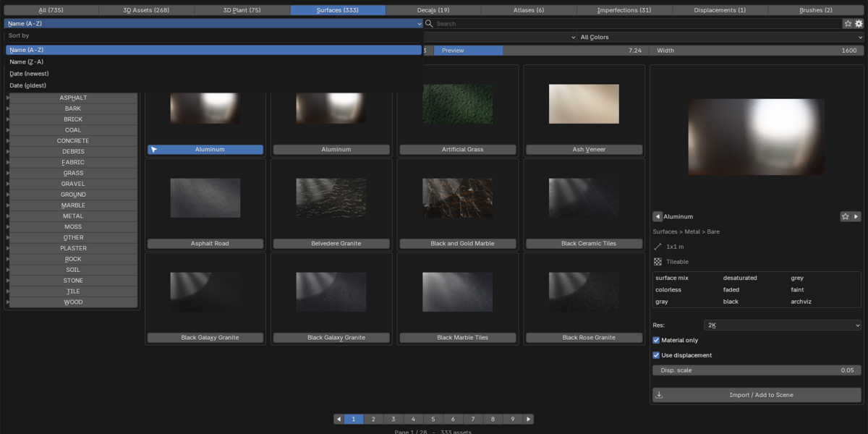The image size is (868, 434).
Task: Click the magnifier icon in the search field
Action: 430,24
